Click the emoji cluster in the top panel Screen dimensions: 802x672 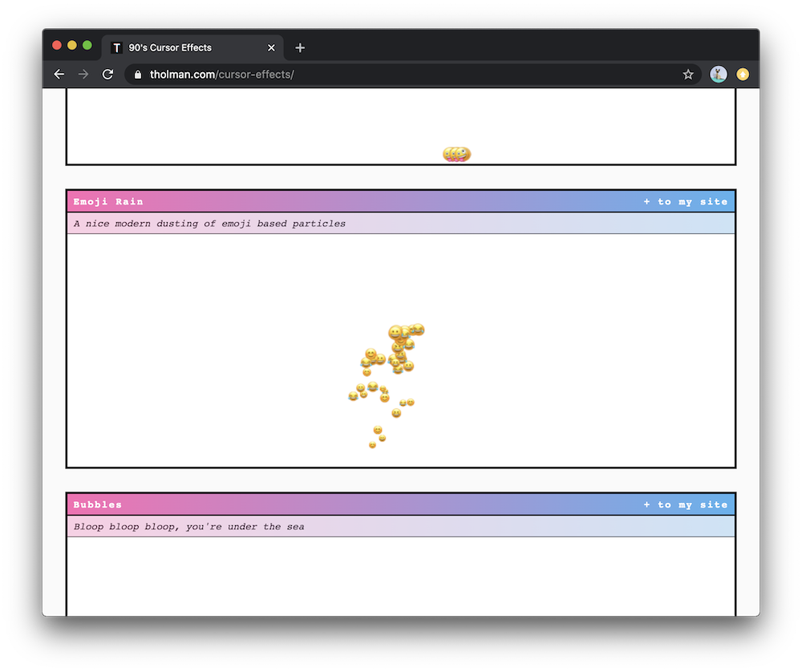tap(457, 154)
